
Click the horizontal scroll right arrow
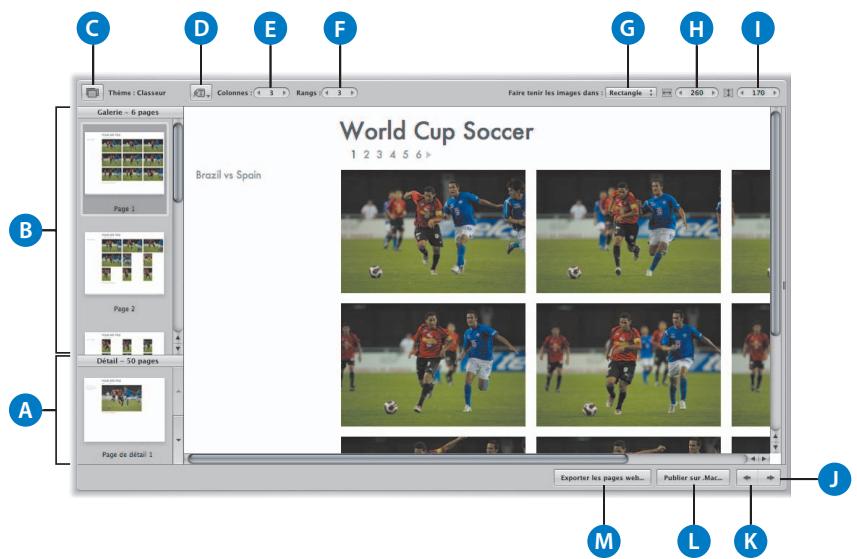[764, 459]
